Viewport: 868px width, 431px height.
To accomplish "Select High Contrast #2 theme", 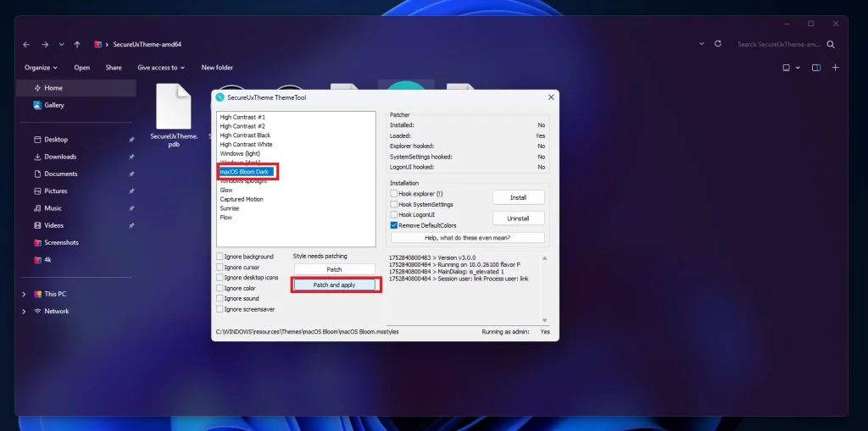I will pos(242,126).
